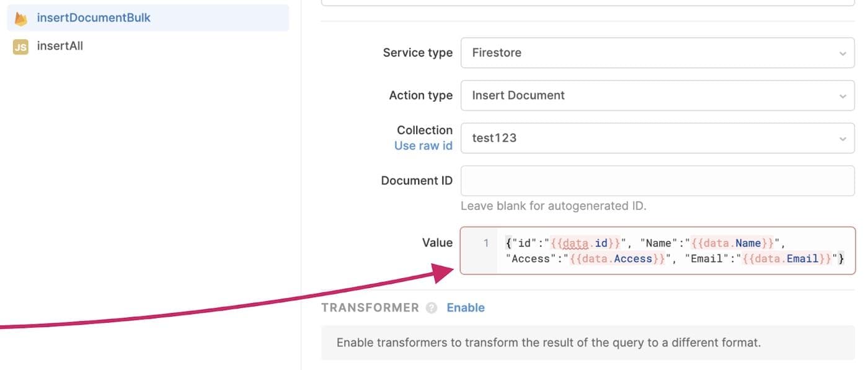Screen dimensions: 868x370
Task: Click line number 1 in Value editor
Action: tap(487, 243)
